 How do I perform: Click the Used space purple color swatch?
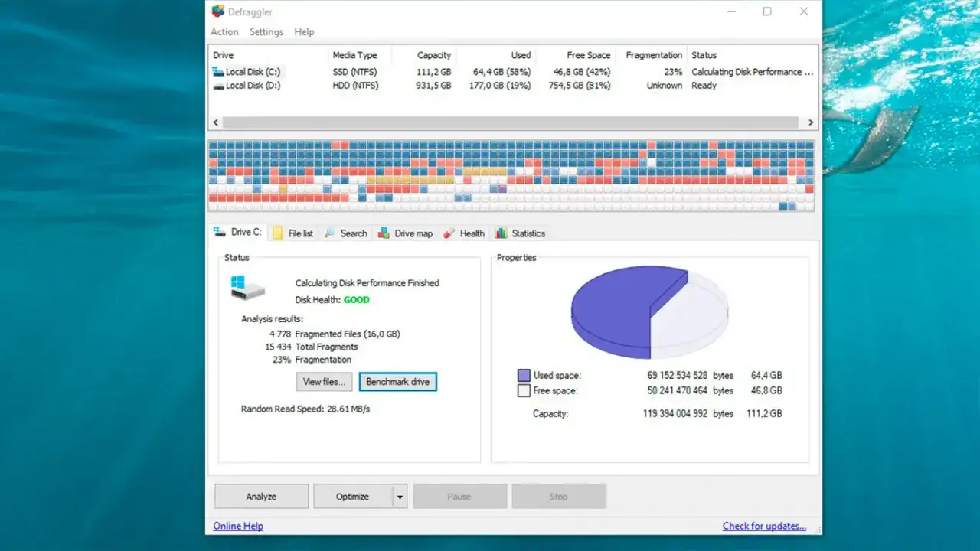coord(524,376)
